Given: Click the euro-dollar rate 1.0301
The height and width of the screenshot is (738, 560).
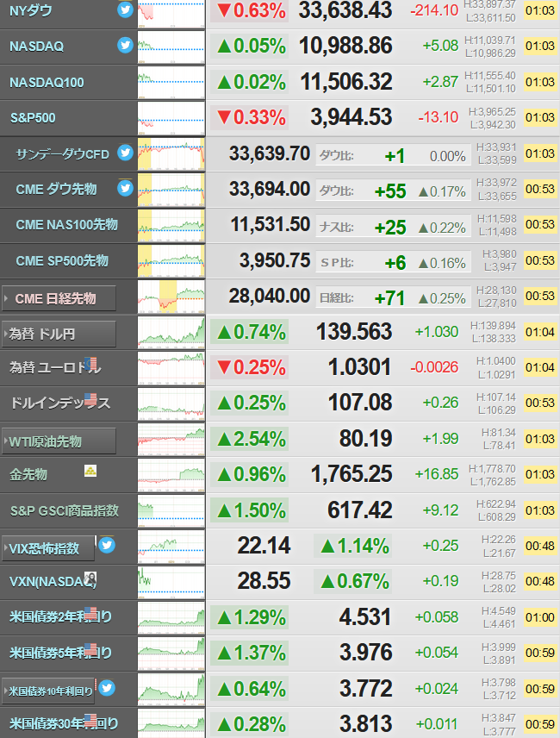Looking at the screenshot, I should tap(359, 367).
